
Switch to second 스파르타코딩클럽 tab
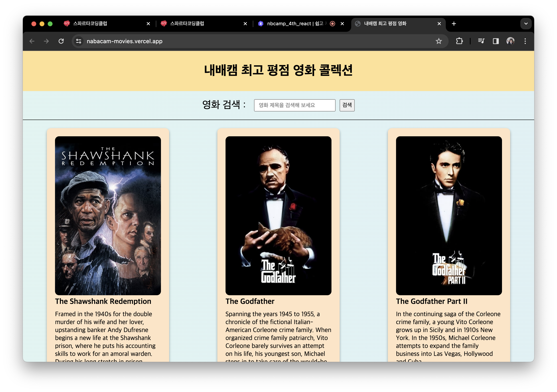(x=204, y=23)
